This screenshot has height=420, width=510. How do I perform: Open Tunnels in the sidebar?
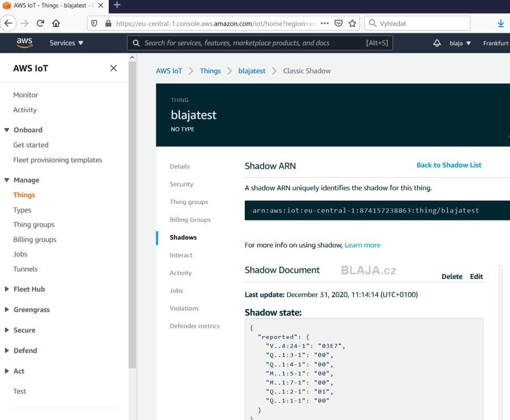(x=25, y=269)
